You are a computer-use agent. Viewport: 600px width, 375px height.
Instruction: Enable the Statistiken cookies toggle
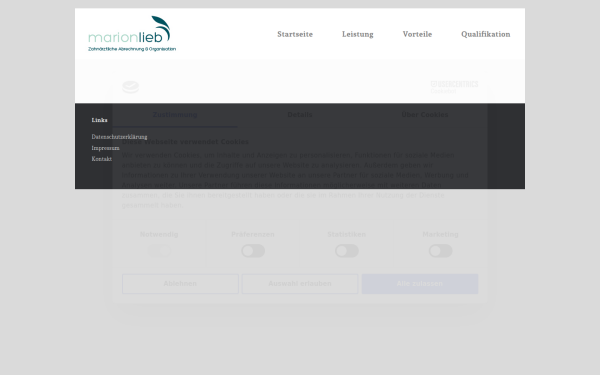[347, 251]
